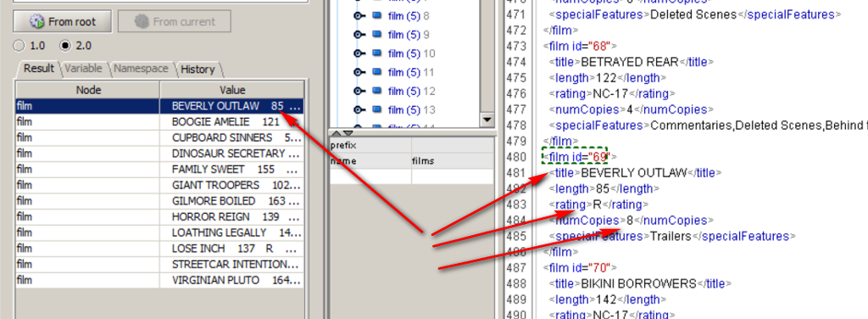Expand the film (5) 11 tree node

click(x=359, y=73)
